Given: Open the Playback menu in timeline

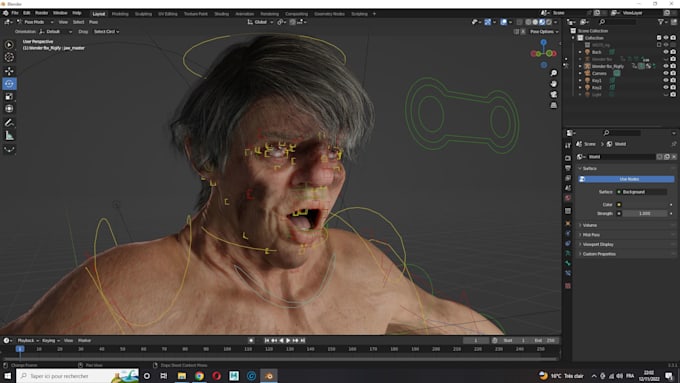Looking at the screenshot, I should tap(28, 340).
